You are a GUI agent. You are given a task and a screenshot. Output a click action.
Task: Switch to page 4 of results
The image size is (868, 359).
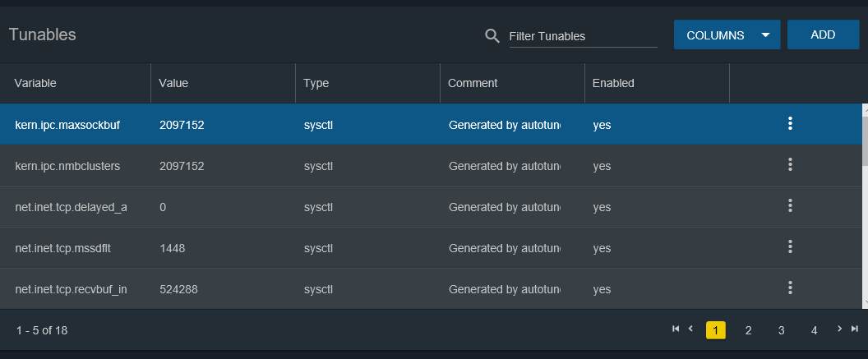pyautogui.click(x=814, y=330)
